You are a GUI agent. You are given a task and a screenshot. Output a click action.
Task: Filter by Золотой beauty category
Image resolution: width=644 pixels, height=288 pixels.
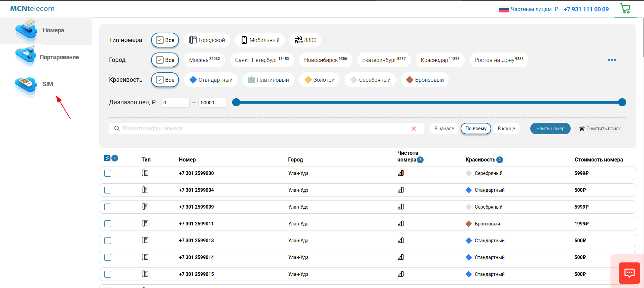tap(319, 80)
